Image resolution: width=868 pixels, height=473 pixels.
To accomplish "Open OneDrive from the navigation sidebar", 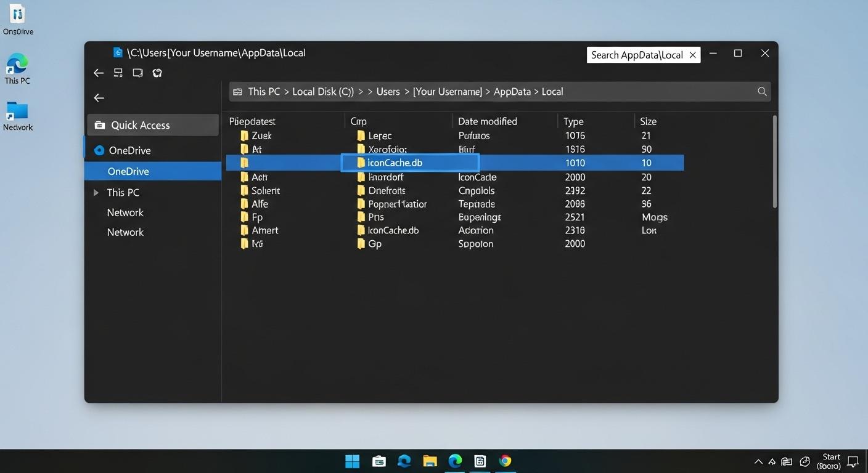I will pos(129,150).
